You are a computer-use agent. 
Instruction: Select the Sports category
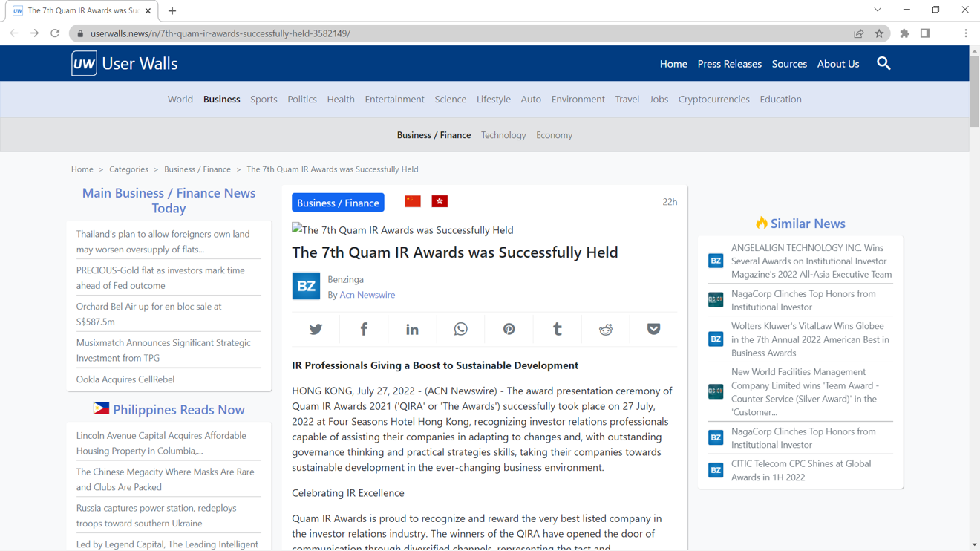[x=264, y=99]
